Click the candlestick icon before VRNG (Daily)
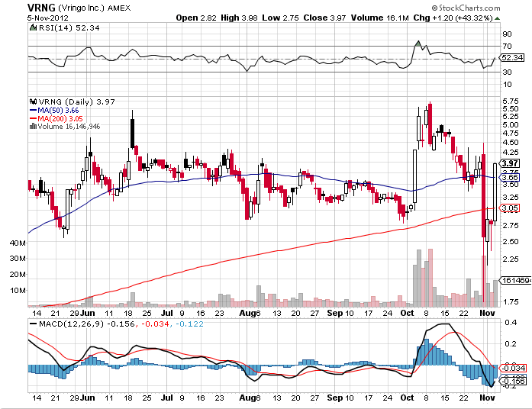Screen dimensions: 532x409 coord(34,101)
